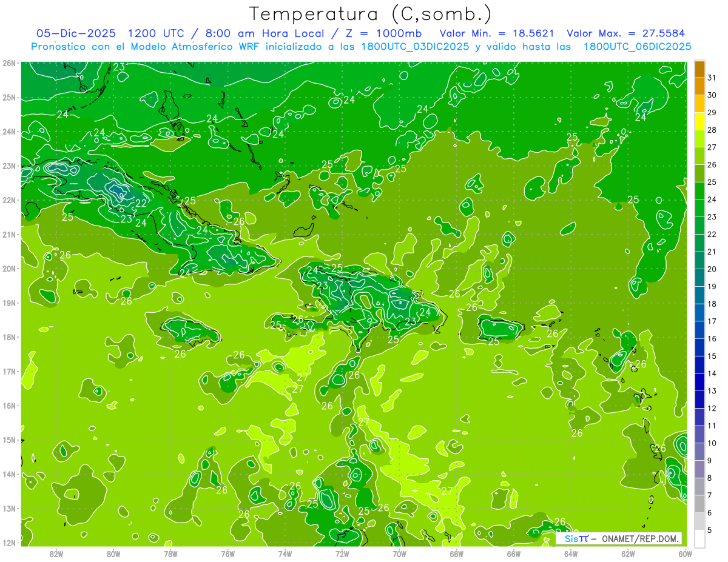This screenshot has height=562, width=728.
Task: Click longitude axis label "64W"
Action: pyautogui.click(x=571, y=554)
